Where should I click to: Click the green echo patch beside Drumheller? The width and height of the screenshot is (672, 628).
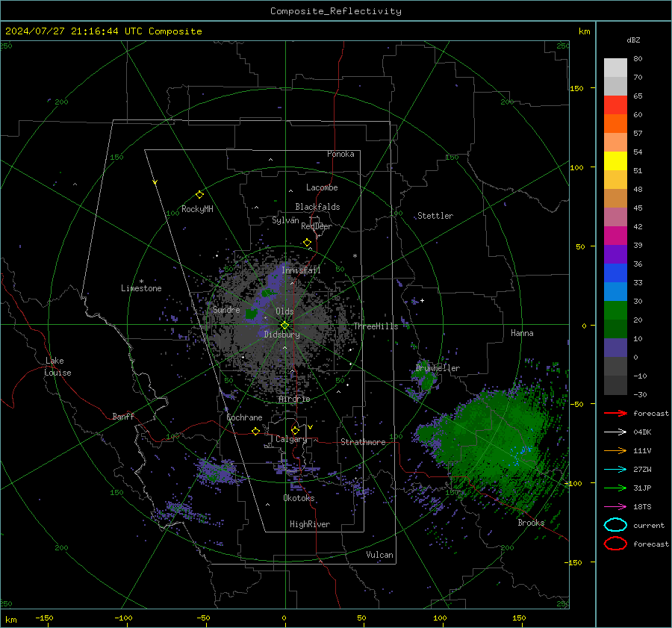pyautogui.click(x=424, y=377)
